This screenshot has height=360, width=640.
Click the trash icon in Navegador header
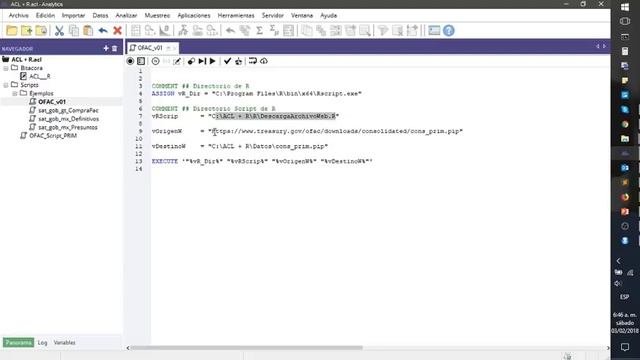click(115, 48)
